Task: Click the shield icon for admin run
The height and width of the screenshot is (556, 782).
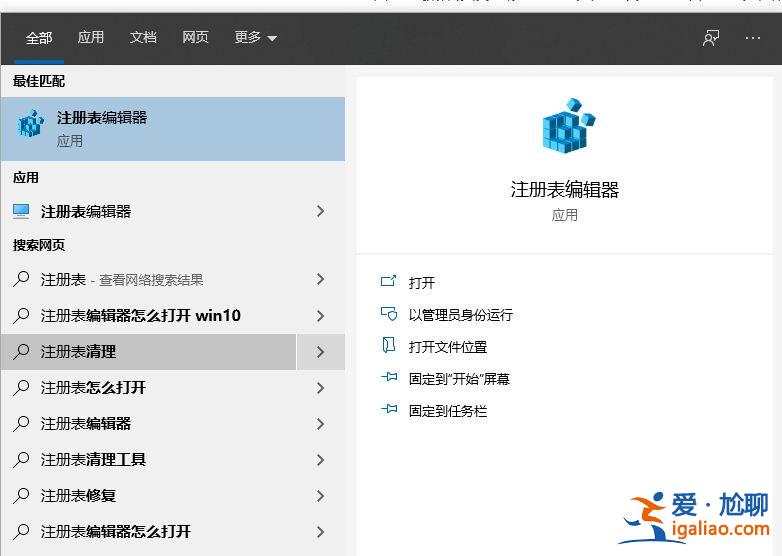Action: coord(389,313)
